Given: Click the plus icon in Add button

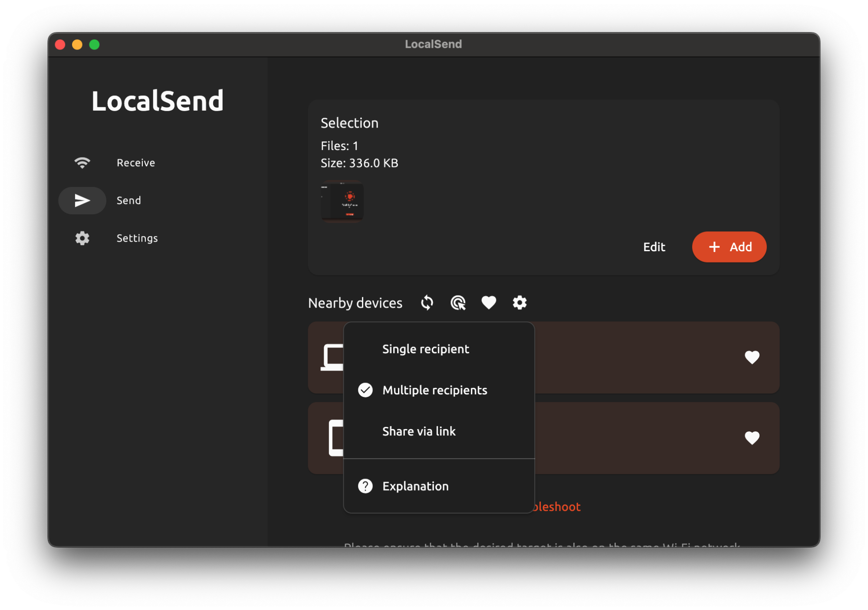Looking at the screenshot, I should point(714,247).
